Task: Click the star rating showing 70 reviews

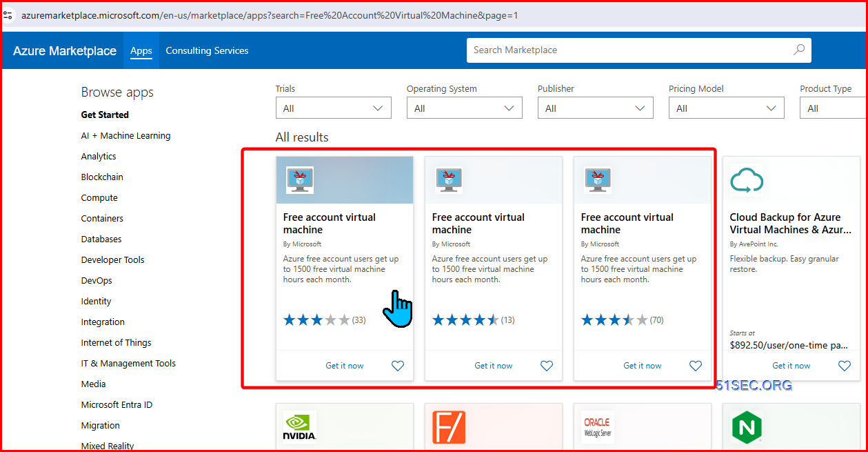Action: [622, 320]
